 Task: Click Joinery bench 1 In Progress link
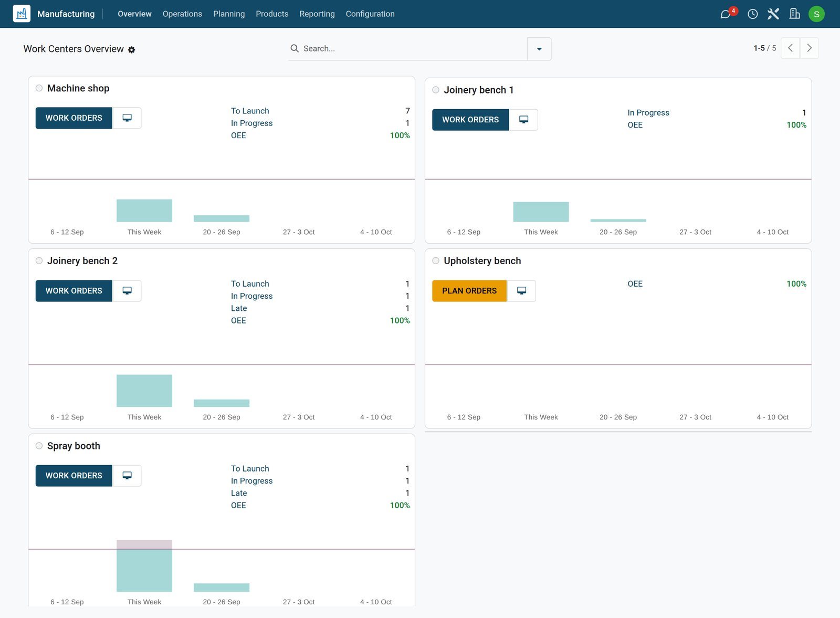click(648, 113)
